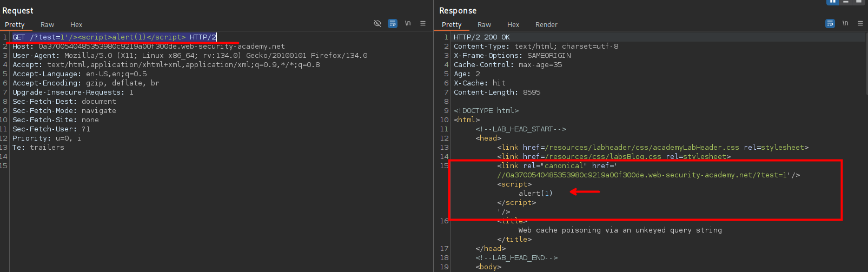Click the closing </script> tag in Response
868x272 pixels.
point(516,203)
